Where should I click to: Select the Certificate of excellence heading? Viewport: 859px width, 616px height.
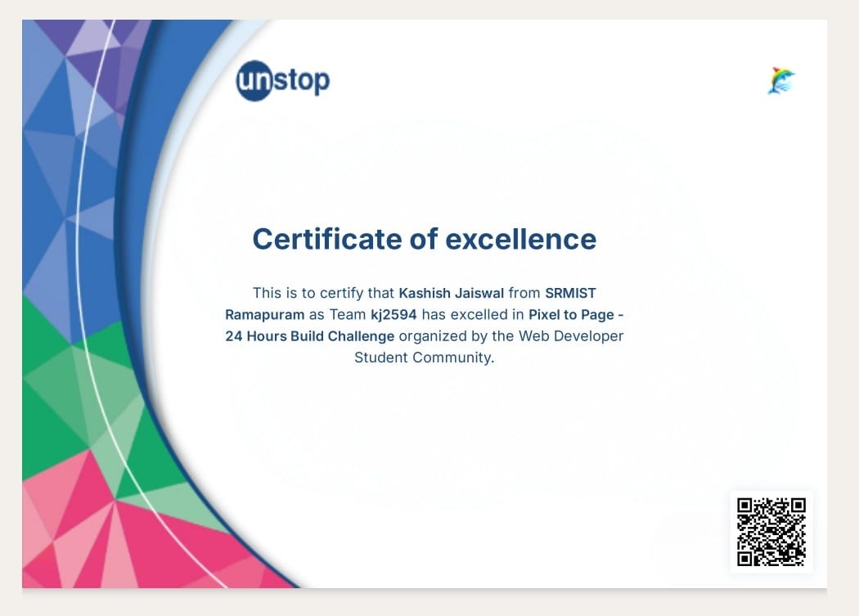click(x=425, y=239)
